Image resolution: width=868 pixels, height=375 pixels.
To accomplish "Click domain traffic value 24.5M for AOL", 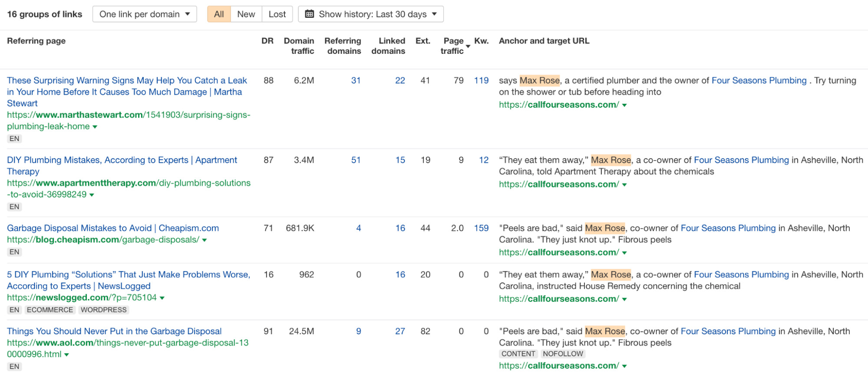I will [x=301, y=331].
